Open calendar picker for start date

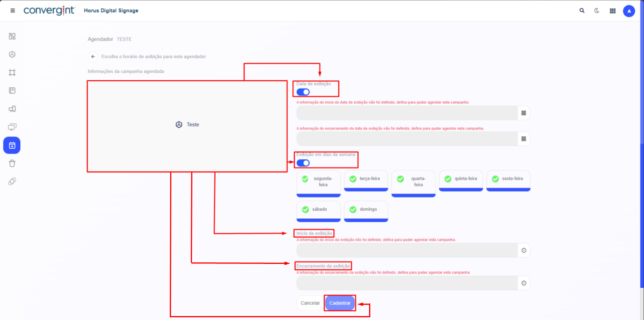click(x=524, y=113)
